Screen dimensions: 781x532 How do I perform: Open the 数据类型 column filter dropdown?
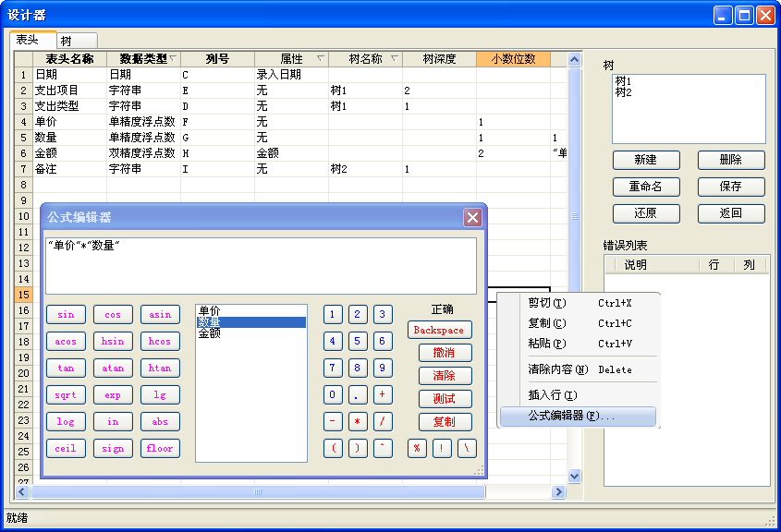173,59
